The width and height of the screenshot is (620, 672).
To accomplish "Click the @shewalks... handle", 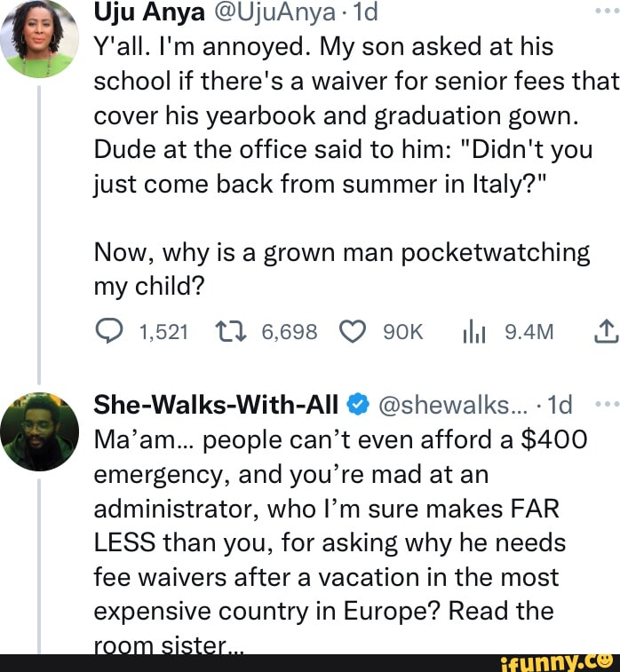I will tap(449, 406).
